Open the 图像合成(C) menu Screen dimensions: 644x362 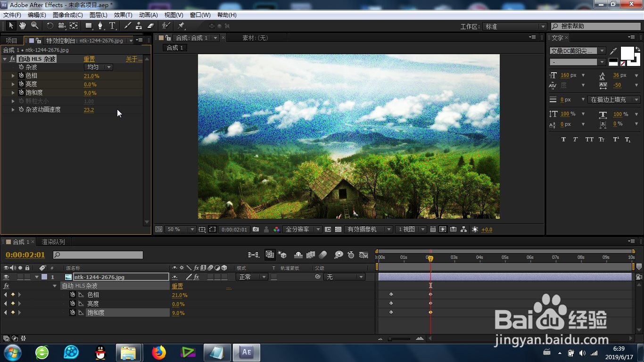coord(68,15)
